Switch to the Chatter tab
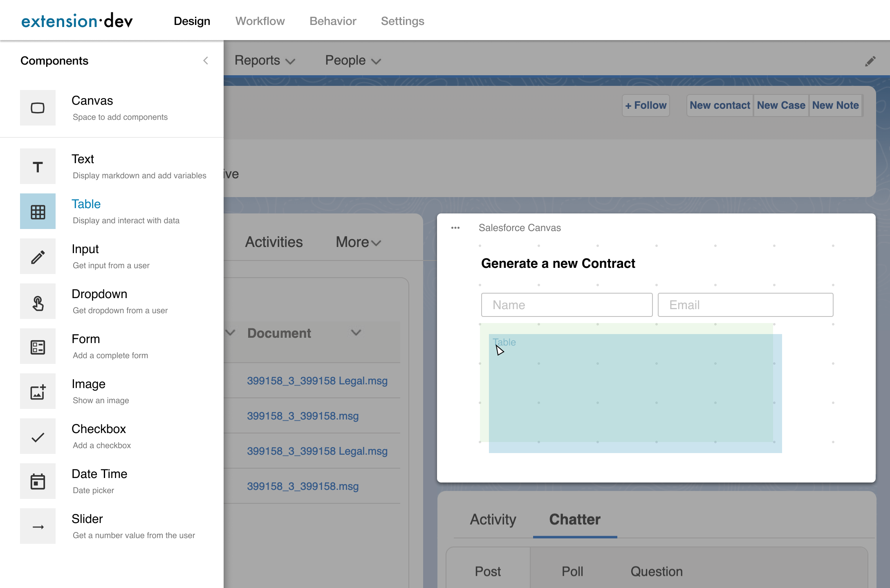 (574, 519)
